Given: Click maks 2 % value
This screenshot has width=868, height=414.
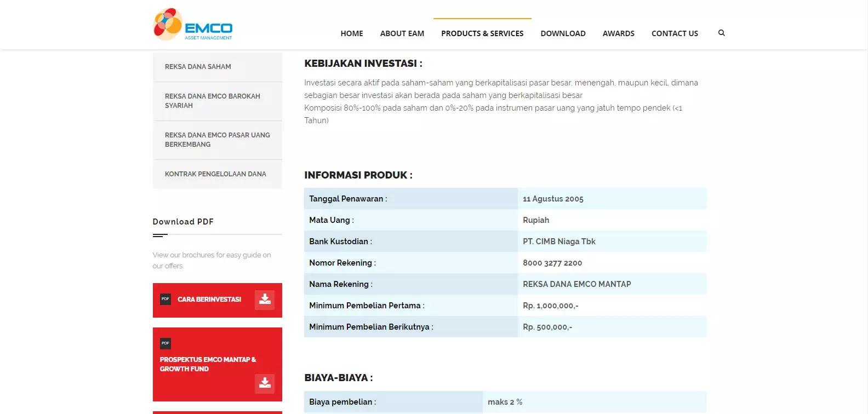Looking at the screenshot, I should click(x=505, y=402).
